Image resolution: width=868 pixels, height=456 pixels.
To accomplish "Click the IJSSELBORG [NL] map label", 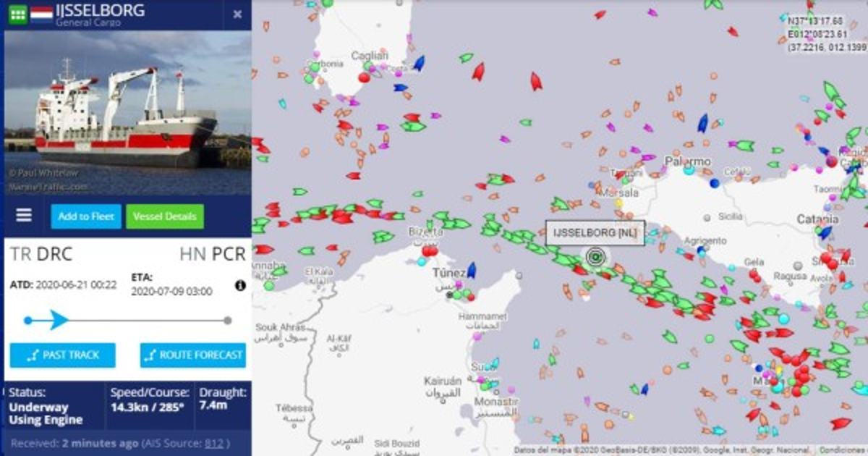I will click(x=595, y=233).
